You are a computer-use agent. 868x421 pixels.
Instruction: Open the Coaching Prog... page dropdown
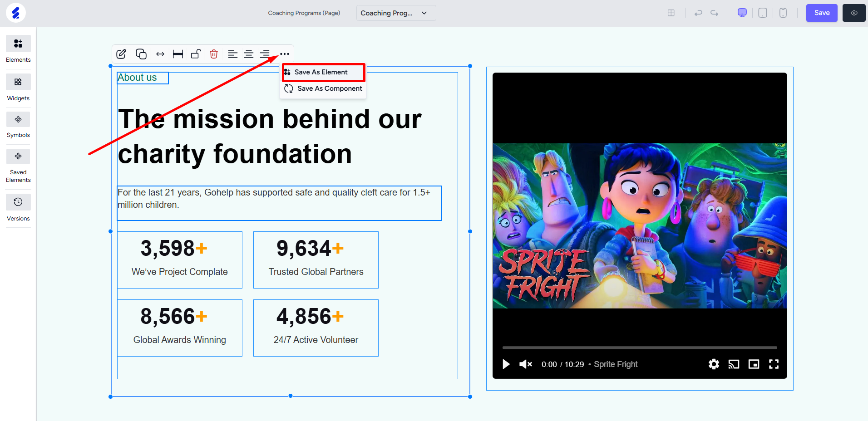tap(396, 13)
